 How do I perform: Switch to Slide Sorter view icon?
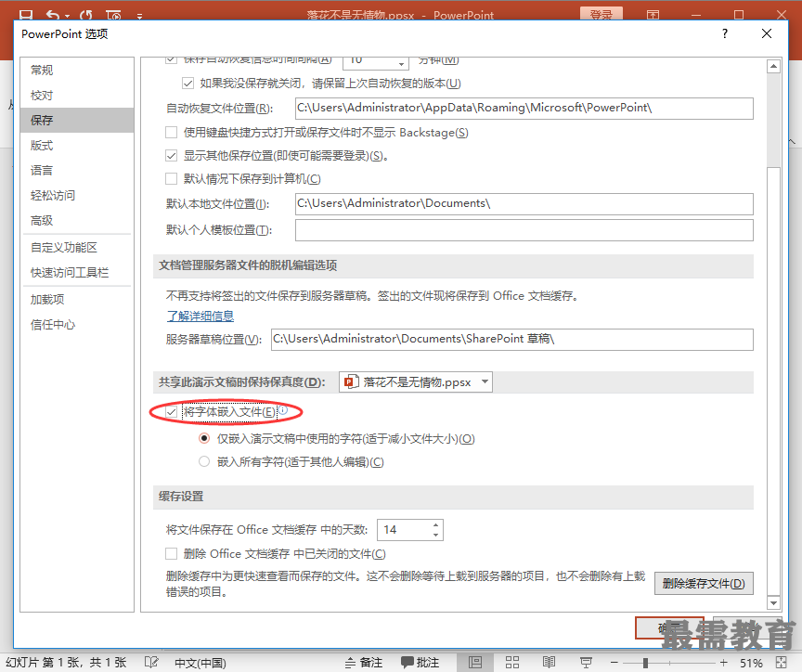(512, 663)
